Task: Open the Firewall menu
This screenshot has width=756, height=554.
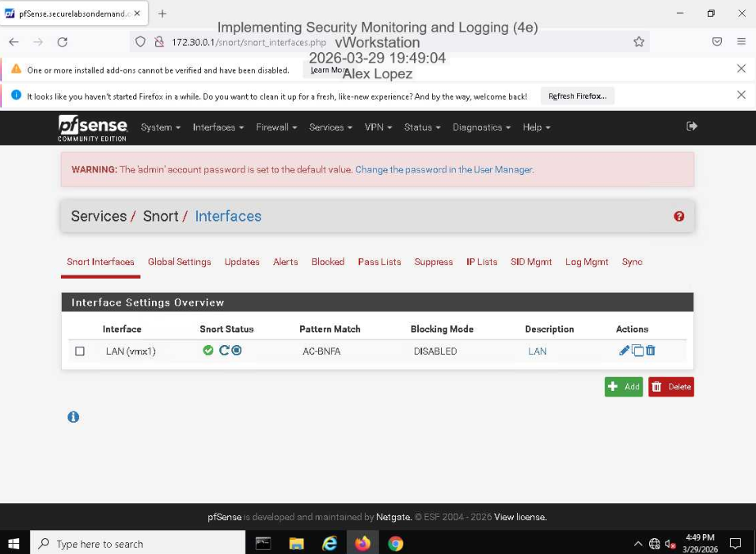Action: pyautogui.click(x=275, y=127)
